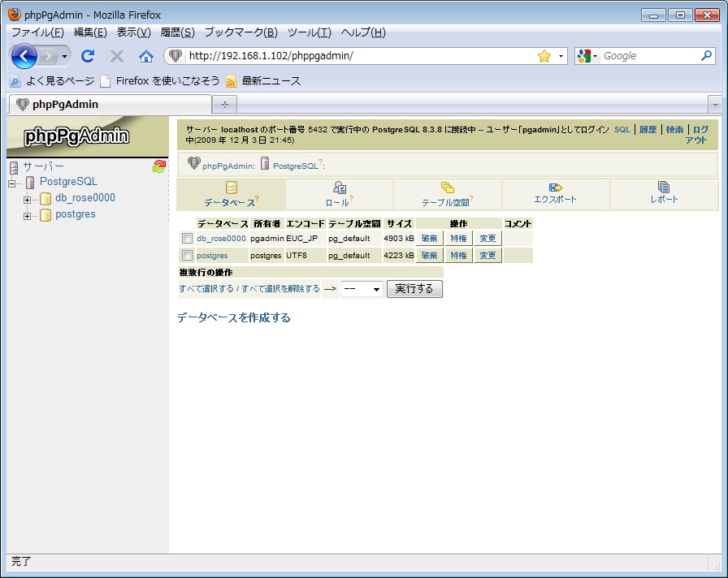728x578 pixels.
Task: Click the Google search box
Action: pyautogui.click(x=650, y=56)
